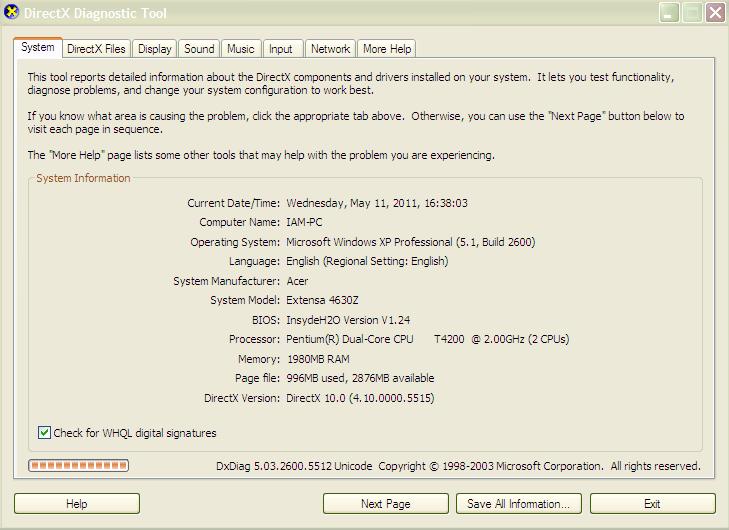This screenshot has width=729, height=530.
Task: Click the 'Processor:' label
Action: pyautogui.click(x=254, y=339)
